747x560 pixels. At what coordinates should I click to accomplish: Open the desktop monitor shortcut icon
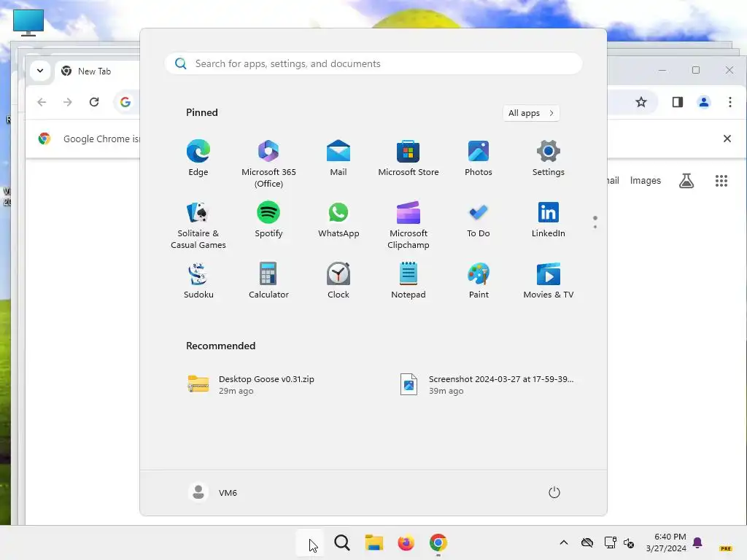click(28, 23)
